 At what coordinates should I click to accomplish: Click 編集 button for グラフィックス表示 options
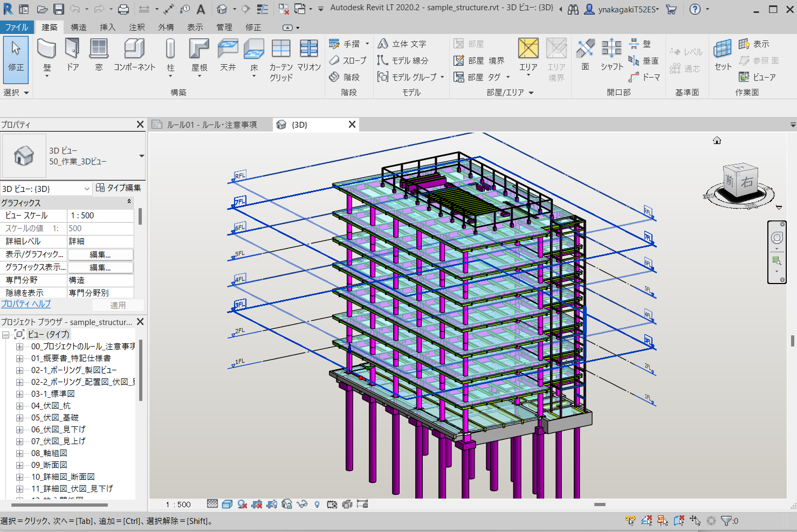[x=100, y=267]
